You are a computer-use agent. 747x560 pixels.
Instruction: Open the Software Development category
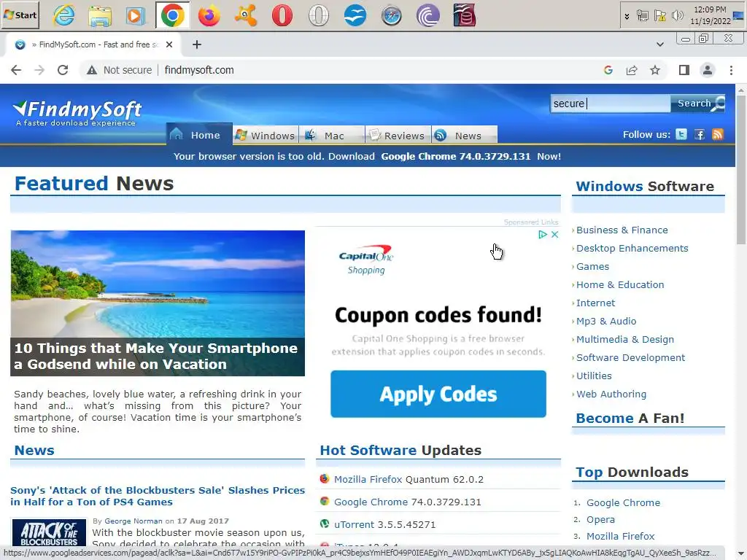tap(630, 357)
